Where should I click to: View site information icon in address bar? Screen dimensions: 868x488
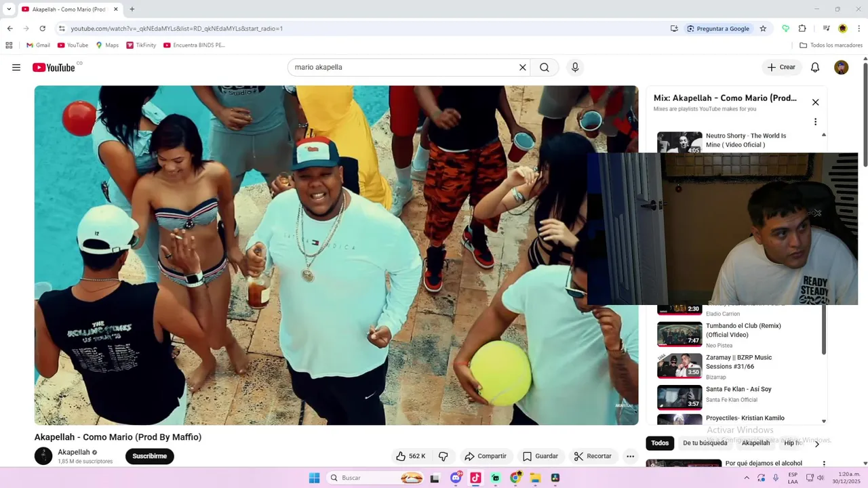62,28
